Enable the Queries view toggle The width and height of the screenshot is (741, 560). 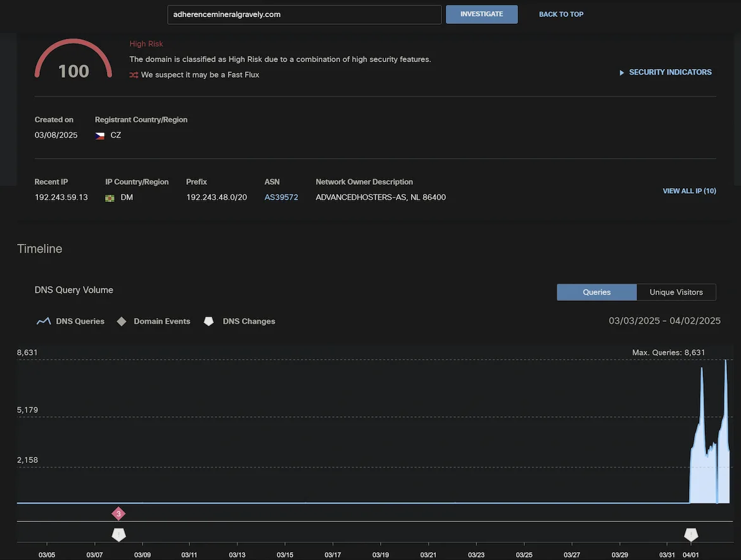[596, 292]
